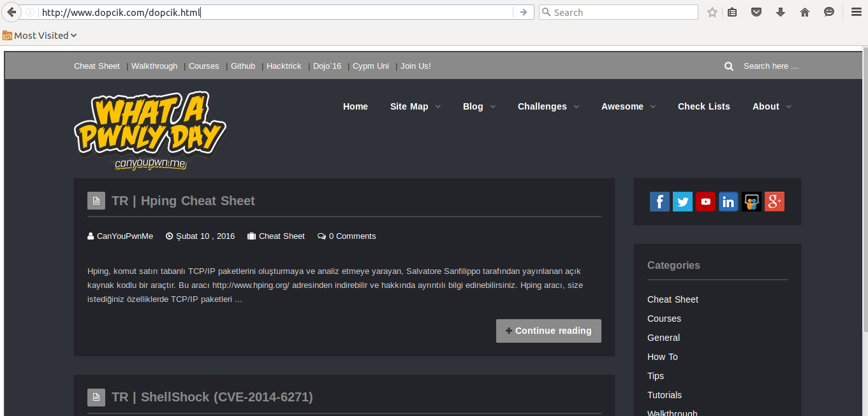Click the site's Search here field
Viewport: 868px width, 416px height.
[x=770, y=66]
